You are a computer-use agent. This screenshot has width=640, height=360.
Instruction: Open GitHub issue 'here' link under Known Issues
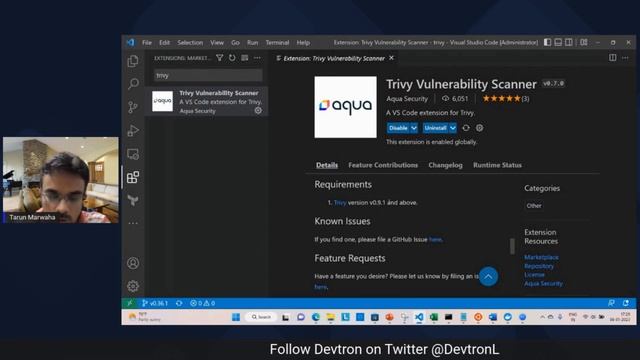click(x=435, y=240)
